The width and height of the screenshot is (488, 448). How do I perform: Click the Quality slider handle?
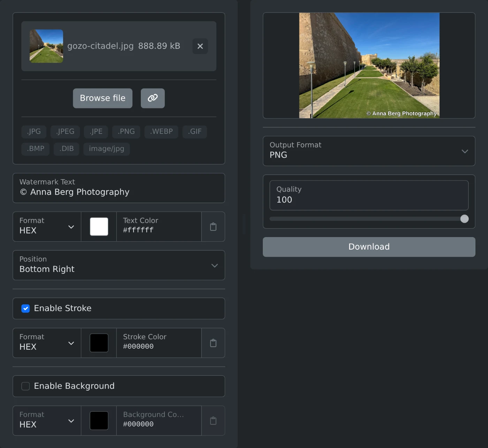(464, 219)
